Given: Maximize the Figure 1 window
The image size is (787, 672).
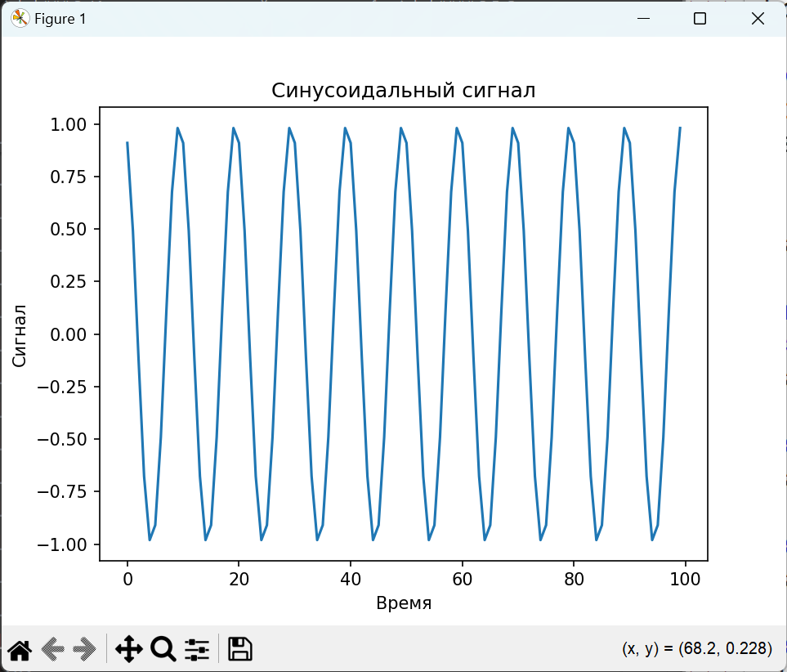Looking at the screenshot, I should [x=700, y=19].
